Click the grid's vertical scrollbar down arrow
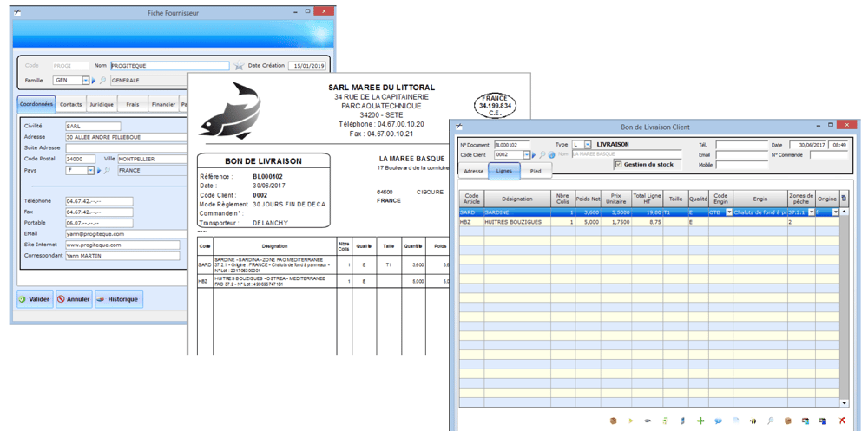This screenshot has height=431, width=868. pos(845,403)
